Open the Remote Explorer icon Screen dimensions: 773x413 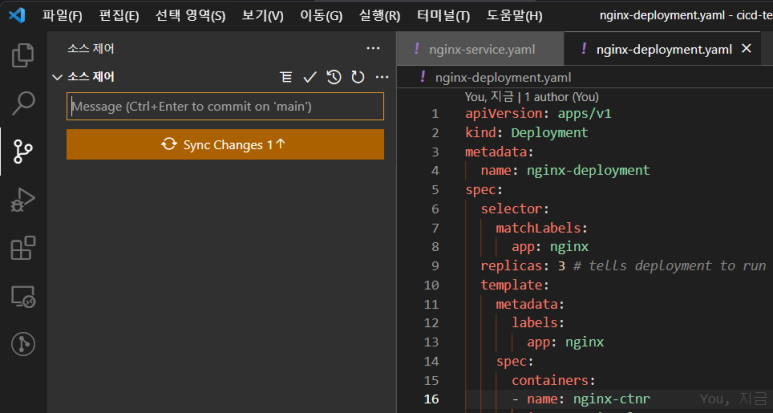point(22,296)
